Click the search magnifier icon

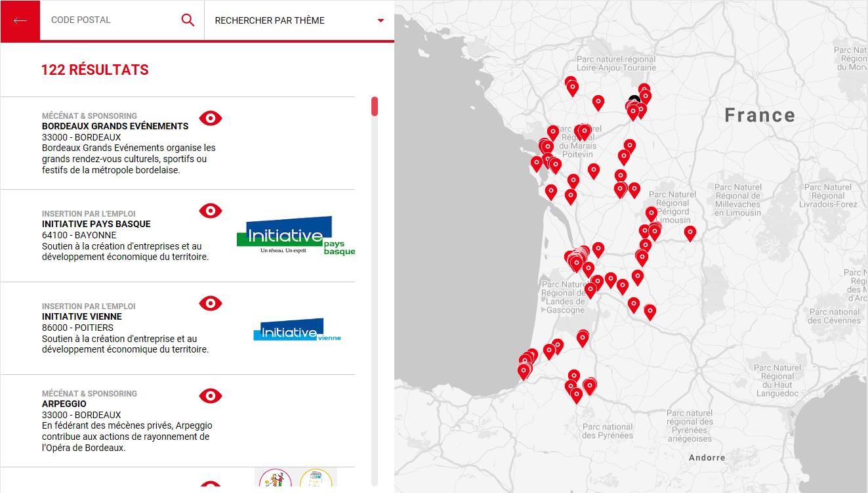pyautogui.click(x=188, y=20)
